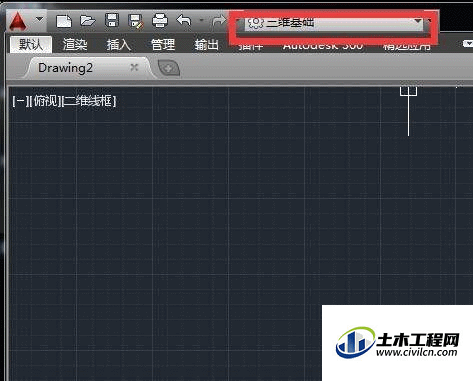473x381 pixels.
Task: Undo the last action
Action: point(184,20)
